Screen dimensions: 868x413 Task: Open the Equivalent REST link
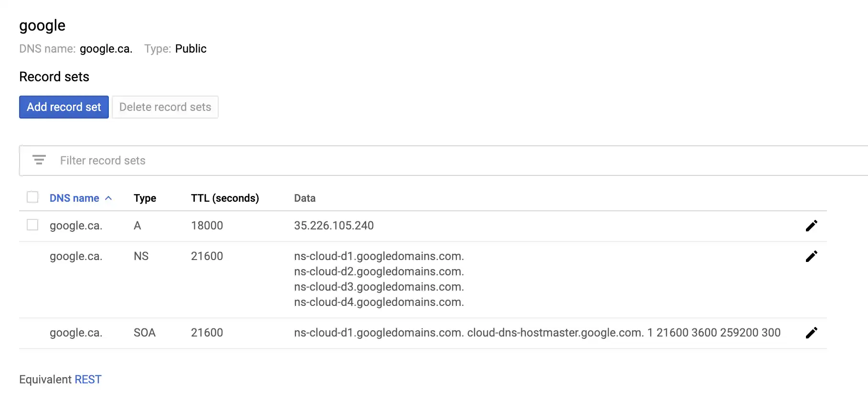pyautogui.click(x=88, y=380)
